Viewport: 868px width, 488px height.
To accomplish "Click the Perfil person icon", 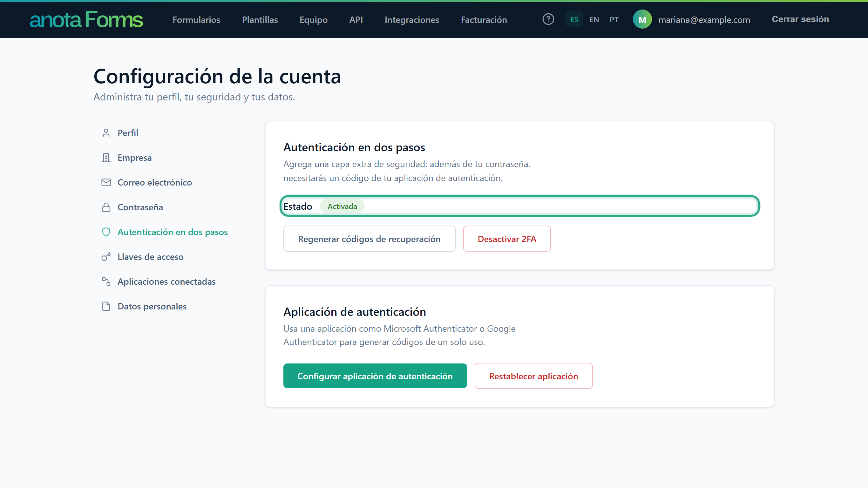I will tap(106, 133).
